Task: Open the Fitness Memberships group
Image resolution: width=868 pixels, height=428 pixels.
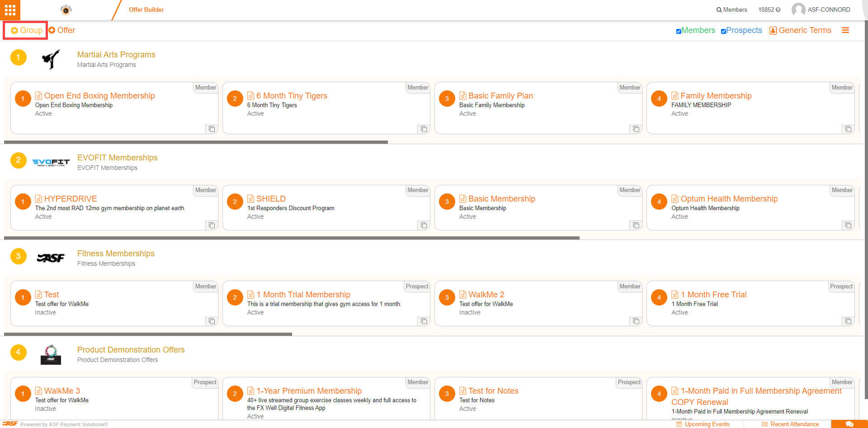Action: (116, 254)
